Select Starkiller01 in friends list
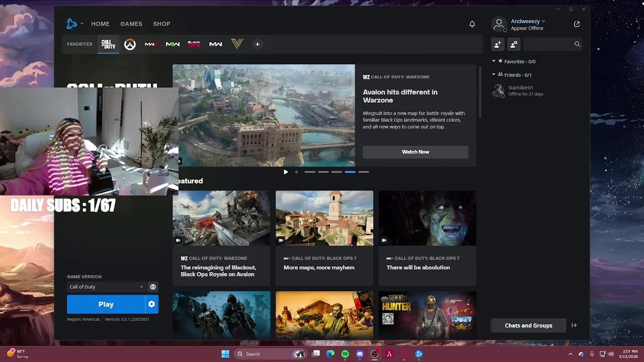Image resolution: width=644 pixels, height=362 pixels. coord(534,90)
